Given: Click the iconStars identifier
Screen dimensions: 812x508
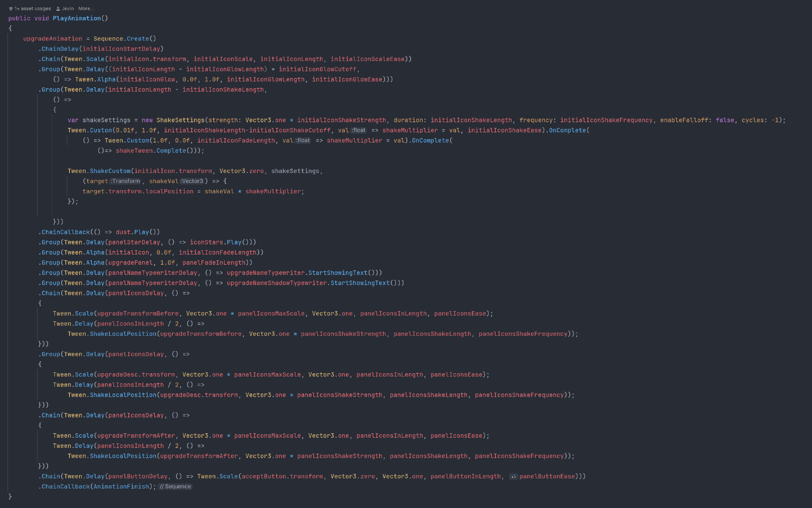Looking at the screenshot, I should coord(206,242).
